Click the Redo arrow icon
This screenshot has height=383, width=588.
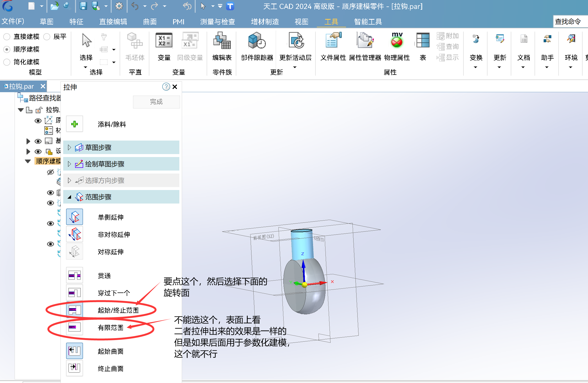pos(154,6)
